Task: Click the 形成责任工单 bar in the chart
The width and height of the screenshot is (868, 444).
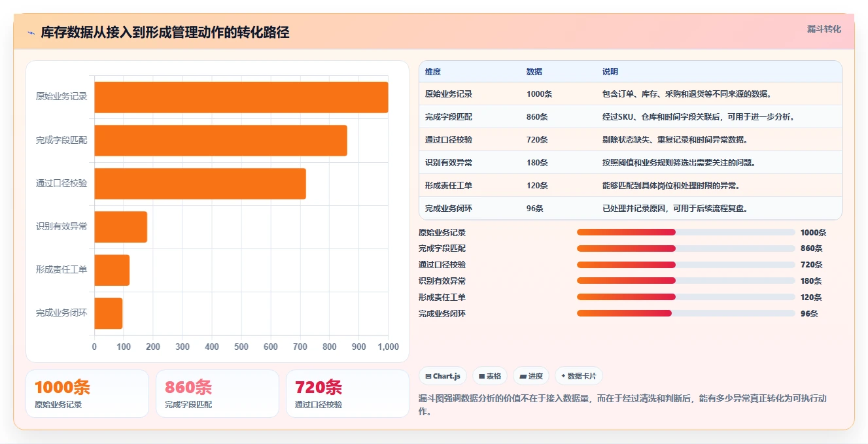Action: click(x=113, y=270)
